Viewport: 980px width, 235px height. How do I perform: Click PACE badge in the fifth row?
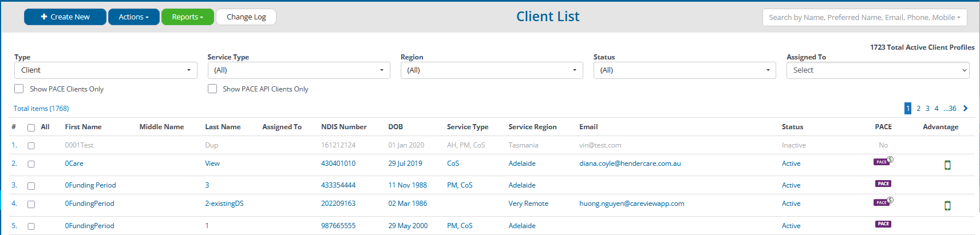tap(883, 224)
